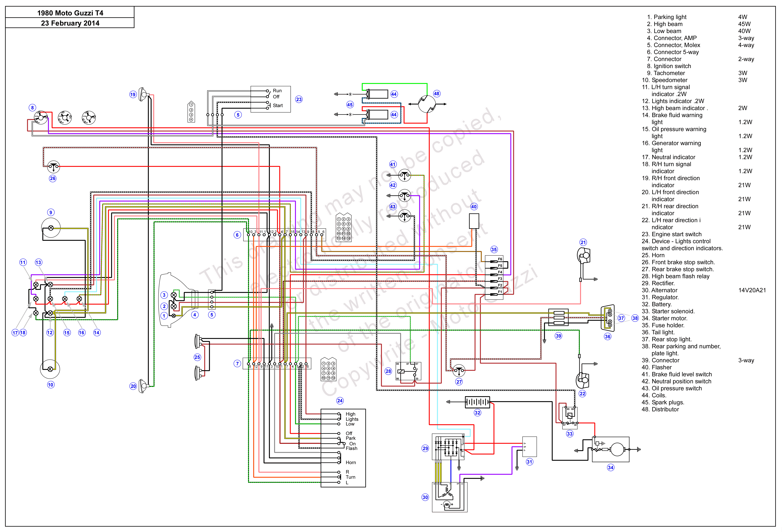Click the 12-pin connector pinout diagram
Viewport: 782px width, 532px height.
click(328, 369)
